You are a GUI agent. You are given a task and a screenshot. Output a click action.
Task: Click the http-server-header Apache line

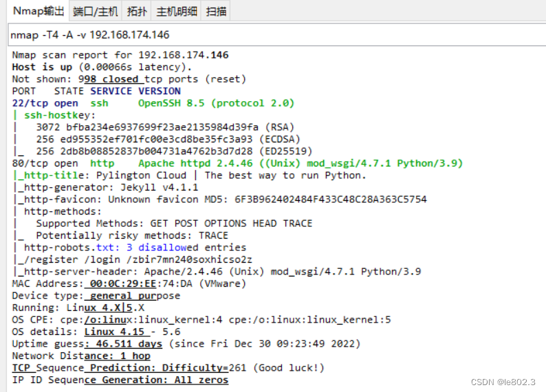(217, 272)
